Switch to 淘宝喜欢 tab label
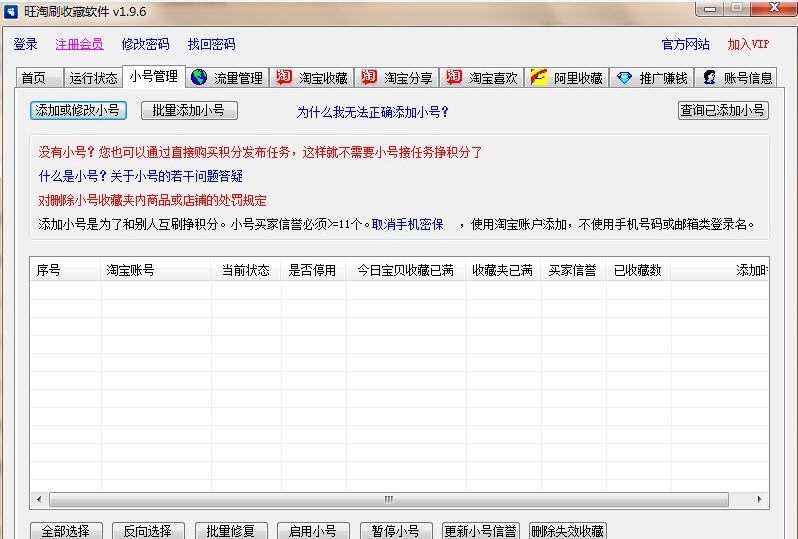Viewport: 798px width, 539px height. (x=493, y=78)
